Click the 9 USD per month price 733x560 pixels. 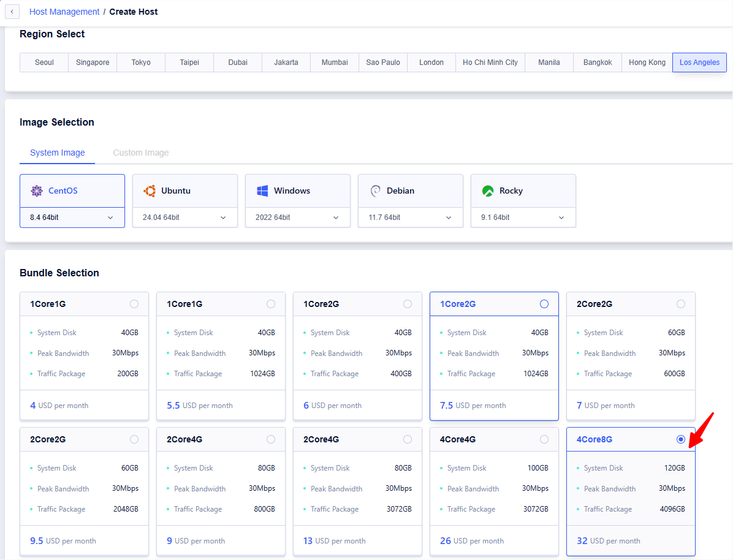tap(196, 541)
